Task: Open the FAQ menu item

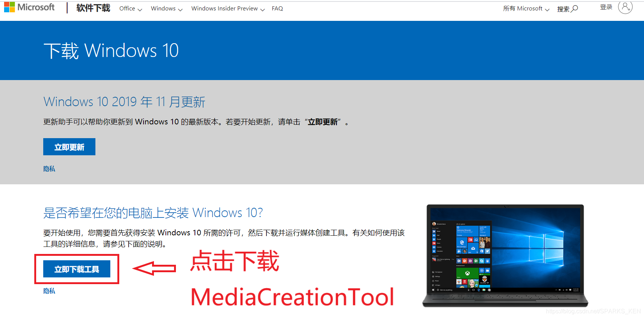Action: click(277, 9)
